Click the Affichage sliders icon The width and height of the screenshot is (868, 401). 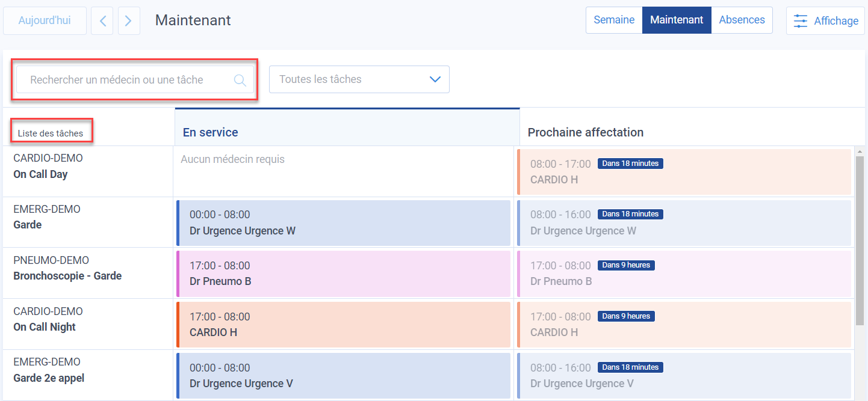(801, 21)
